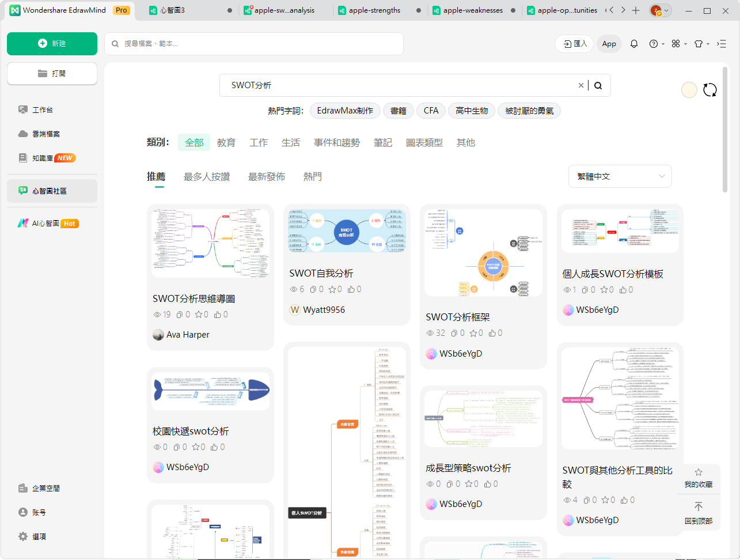Click the CFA hot search keyword
The width and height of the screenshot is (740, 560).
(431, 110)
